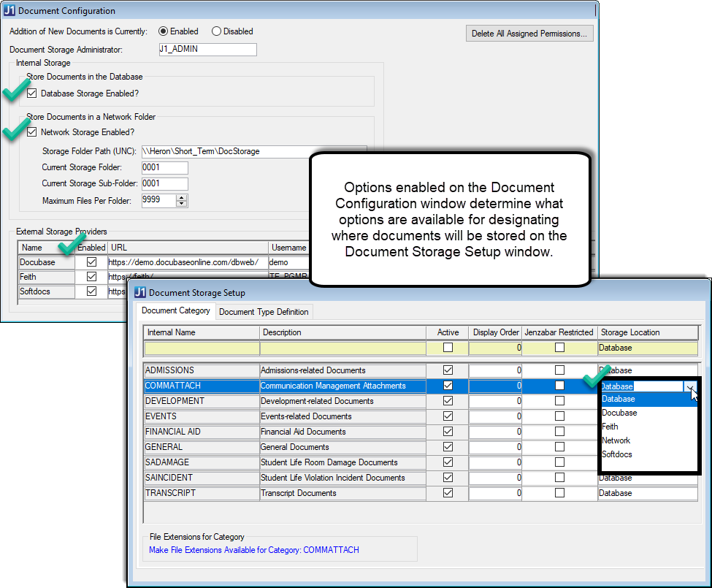Toggle Jenzabar Restricted checkbox for ADMISSIONS row

559,370
